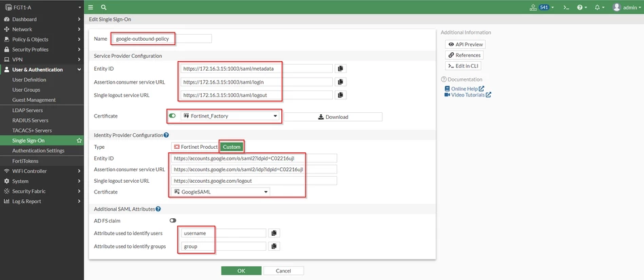Copy the username attribute value

(x=274, y=233)
